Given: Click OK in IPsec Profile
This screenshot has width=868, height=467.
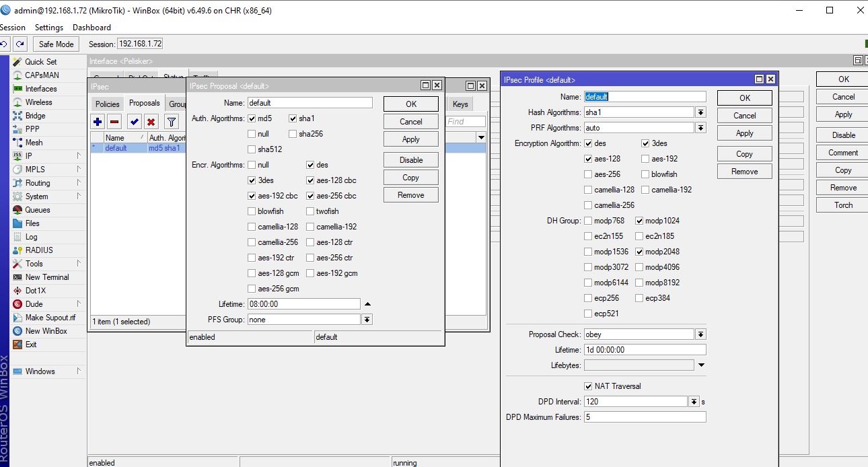Looking at the screenshot, I should click(x=745, y=98).
